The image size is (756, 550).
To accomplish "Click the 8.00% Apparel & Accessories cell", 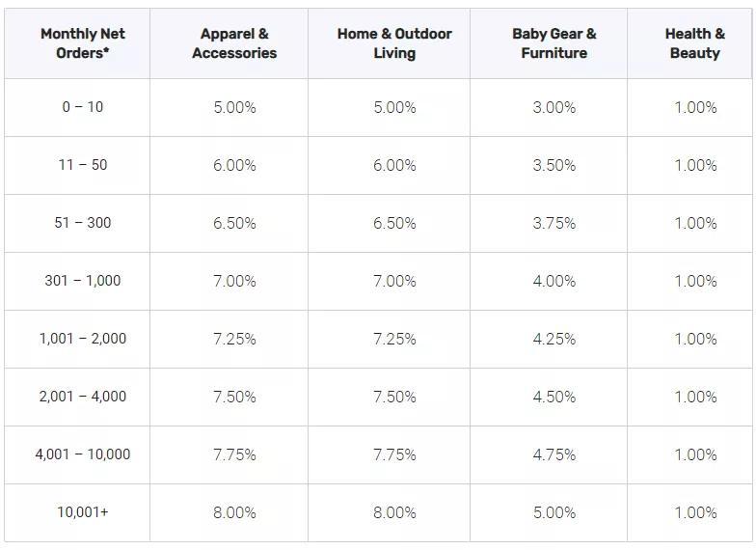I will [234, 512].
